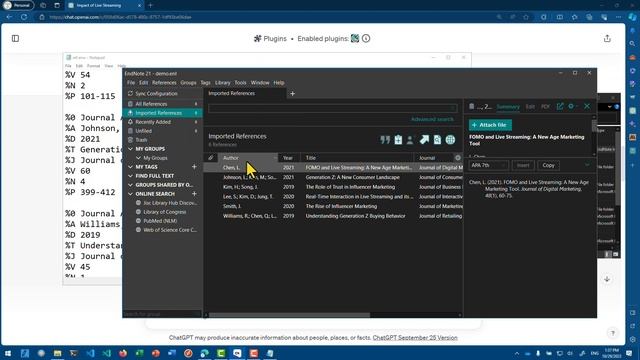Select All References in the sidebar
This screenshot has height=360, width=640.
(x=162, y=104)
